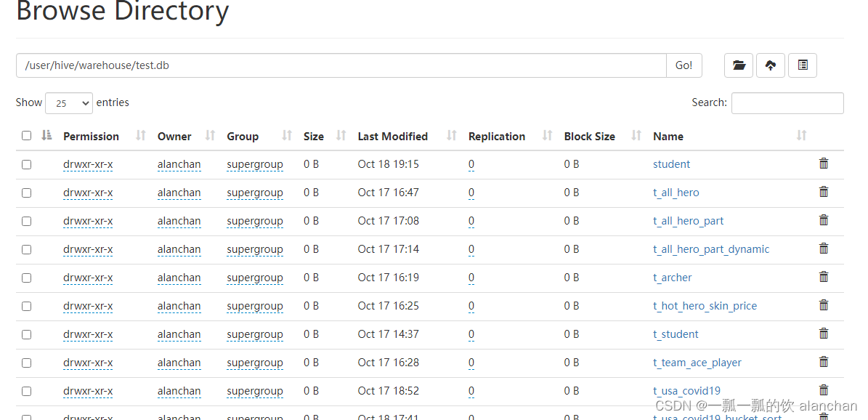Tick the t_archer row checkbox
Screen dimensions: 868x420
(x=27, y=278)
